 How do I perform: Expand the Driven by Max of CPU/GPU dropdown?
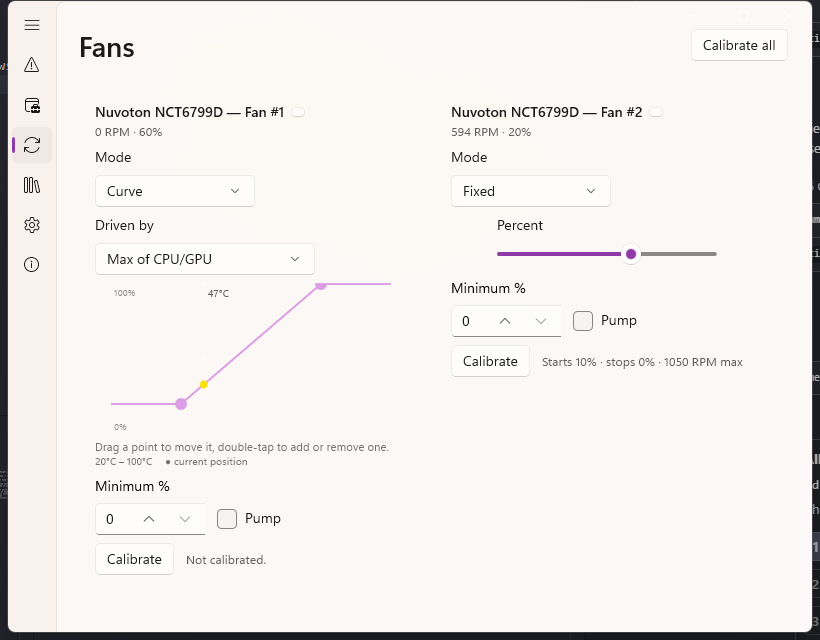click(204, 259)
